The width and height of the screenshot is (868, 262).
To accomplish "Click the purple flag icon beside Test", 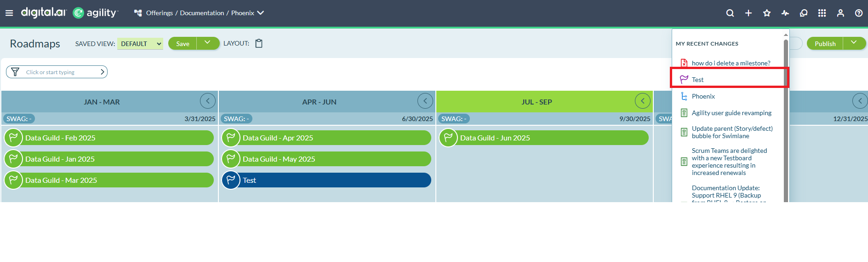I will coord(684,79).
